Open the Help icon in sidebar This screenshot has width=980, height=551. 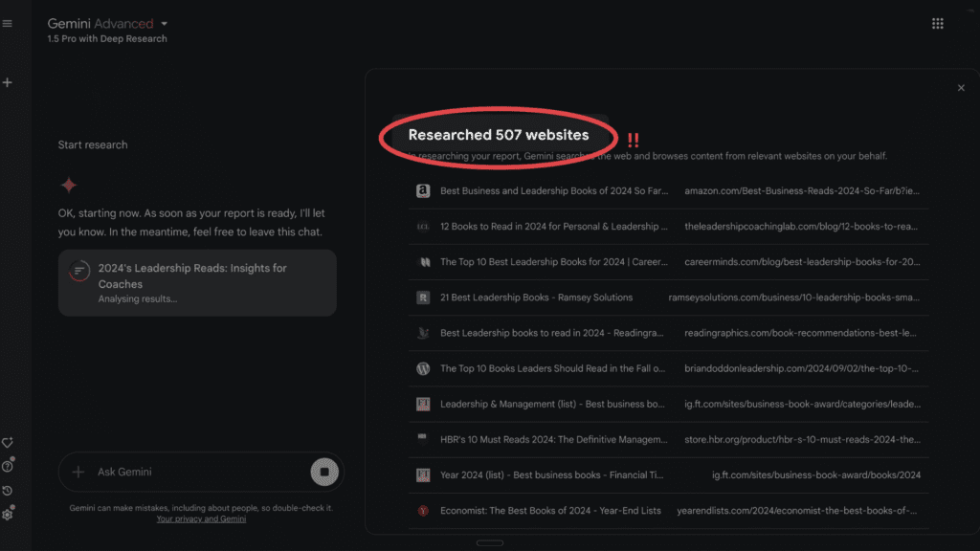coord(8,466)
